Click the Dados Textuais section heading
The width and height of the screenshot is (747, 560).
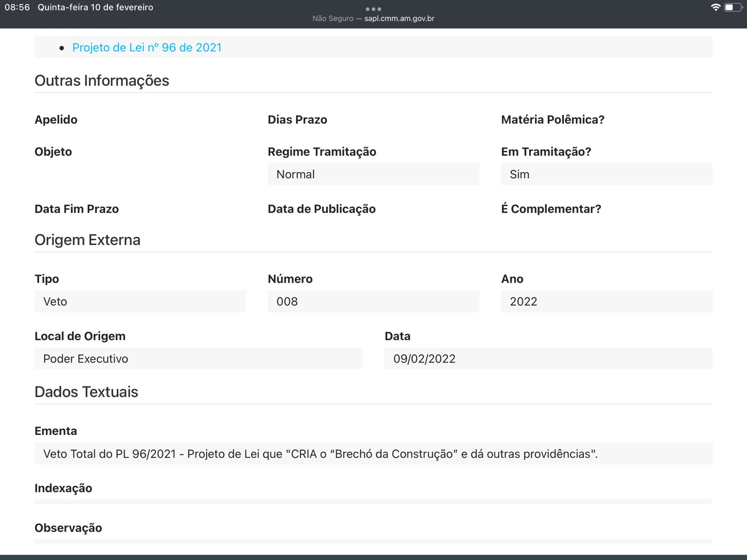point(86,392)
